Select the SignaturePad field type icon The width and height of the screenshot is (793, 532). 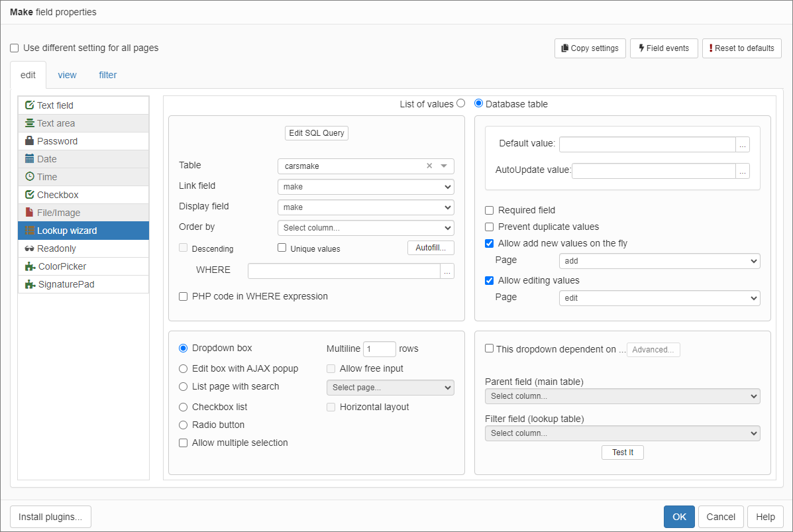(29, 284)
